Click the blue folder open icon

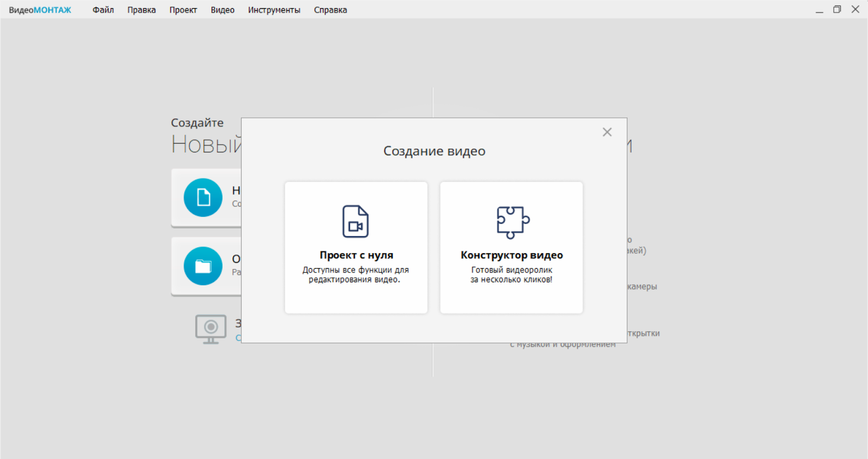pos(203,266)
